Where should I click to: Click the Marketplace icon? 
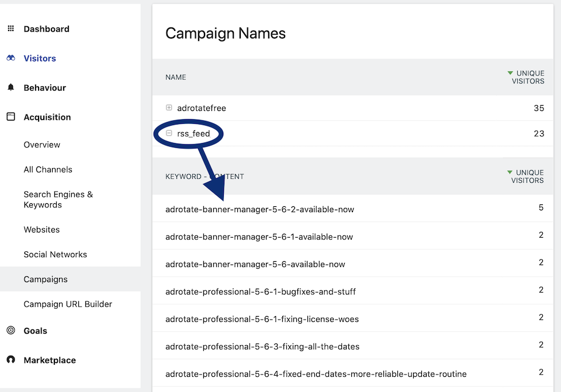(11, 359)
